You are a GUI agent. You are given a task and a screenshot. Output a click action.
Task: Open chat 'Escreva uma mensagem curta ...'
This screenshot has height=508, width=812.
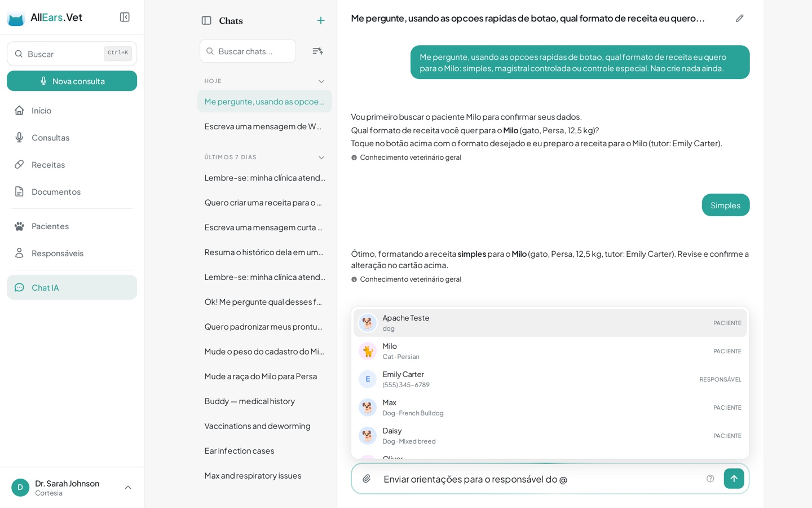[x=264, y=227]
